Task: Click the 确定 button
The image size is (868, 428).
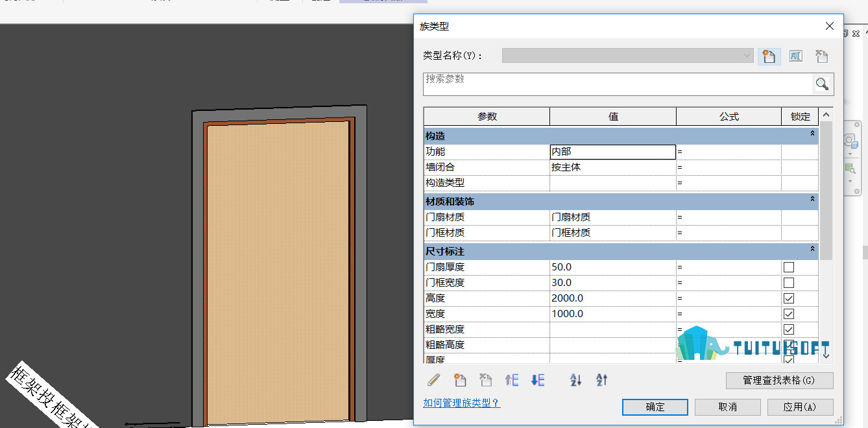Action: [655, 407]
